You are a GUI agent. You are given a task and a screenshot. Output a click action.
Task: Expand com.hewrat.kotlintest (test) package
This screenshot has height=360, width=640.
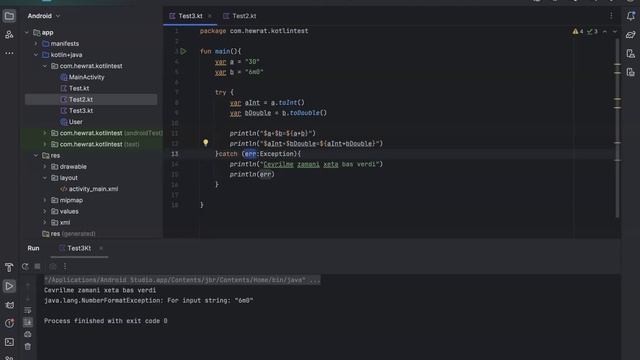(x=45, y=144)
